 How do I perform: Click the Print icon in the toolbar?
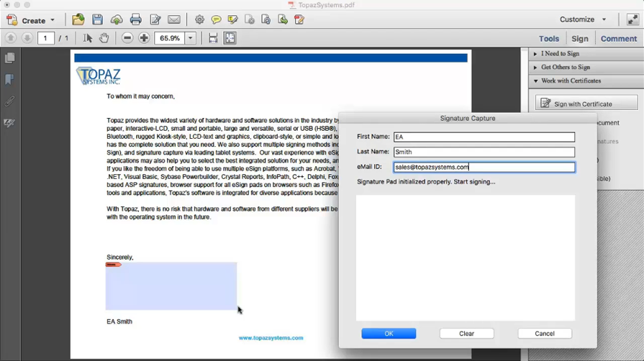pos(135,20)
